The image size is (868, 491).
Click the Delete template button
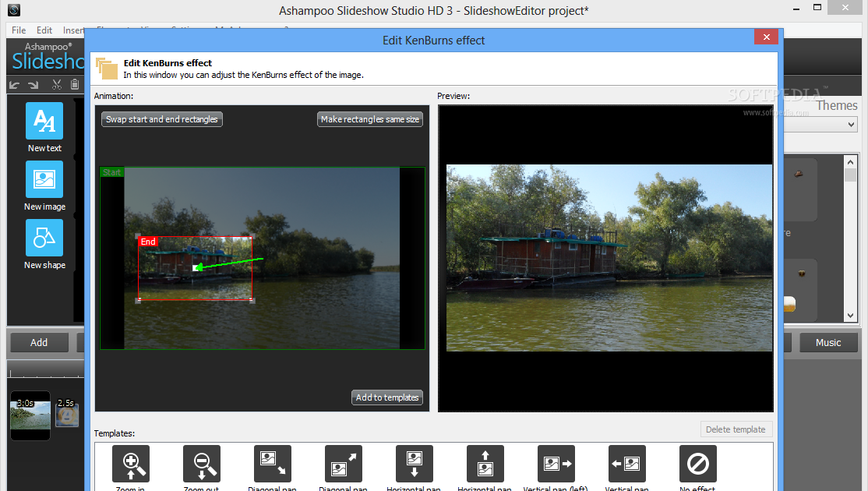(x=736, y=429)
